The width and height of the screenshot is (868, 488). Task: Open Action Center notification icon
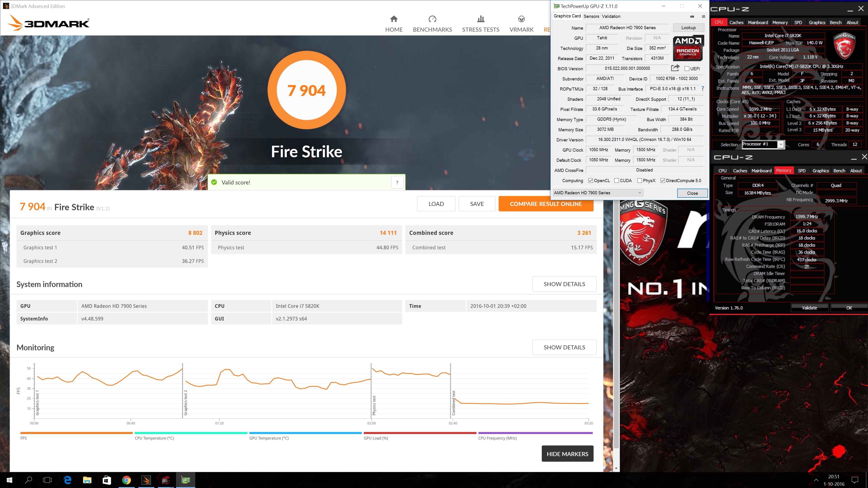[855, 480]
